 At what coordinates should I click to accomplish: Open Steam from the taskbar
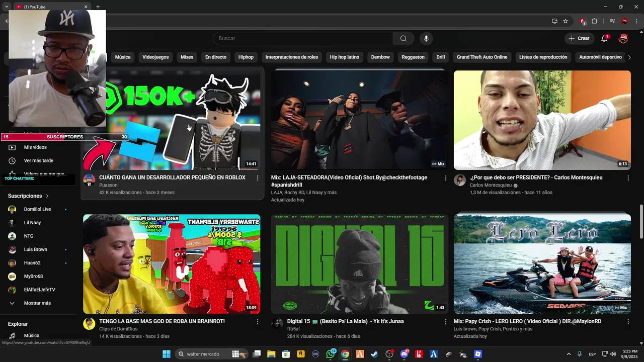coord(374,354)
